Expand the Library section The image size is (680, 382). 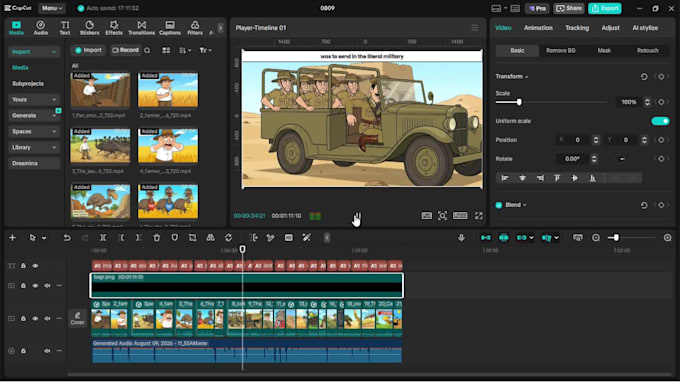(33, 147)
